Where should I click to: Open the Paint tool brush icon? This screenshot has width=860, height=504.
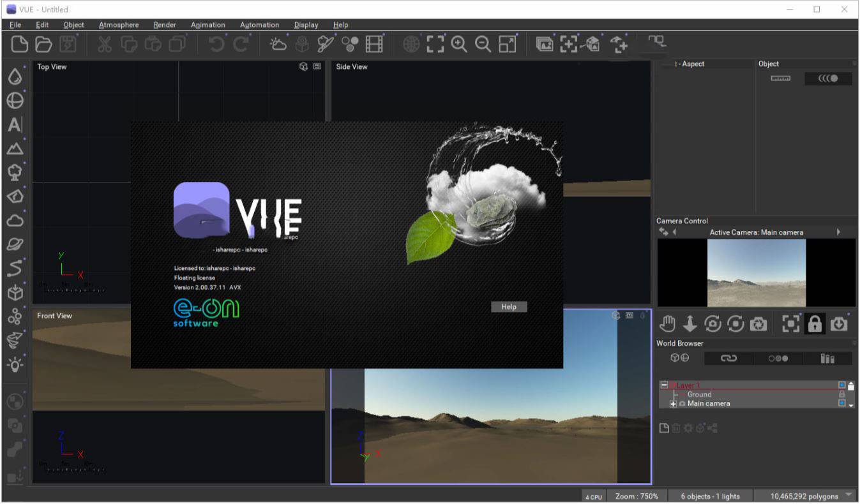click(x=326, y=44)
